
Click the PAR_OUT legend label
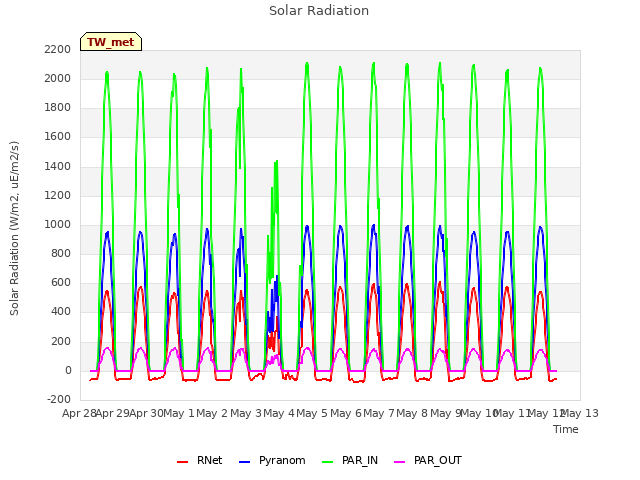pyautogui.click(x=438, y=460)
